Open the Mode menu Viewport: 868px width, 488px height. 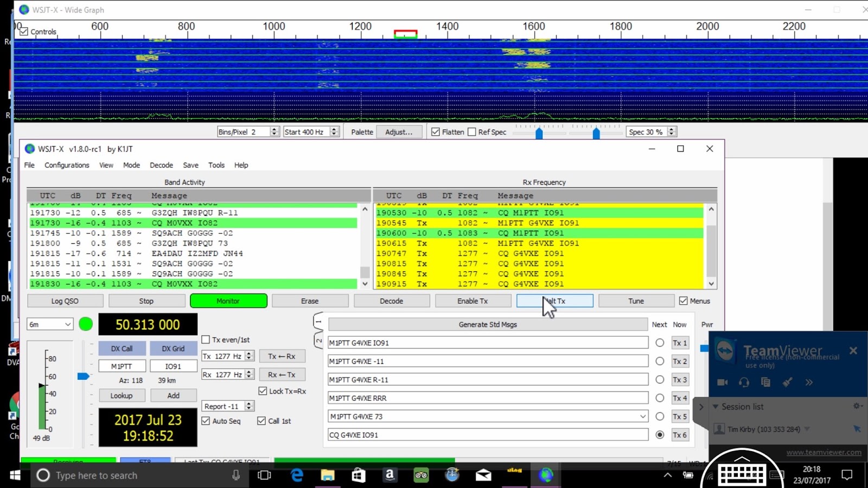click(x=131, y=165)
